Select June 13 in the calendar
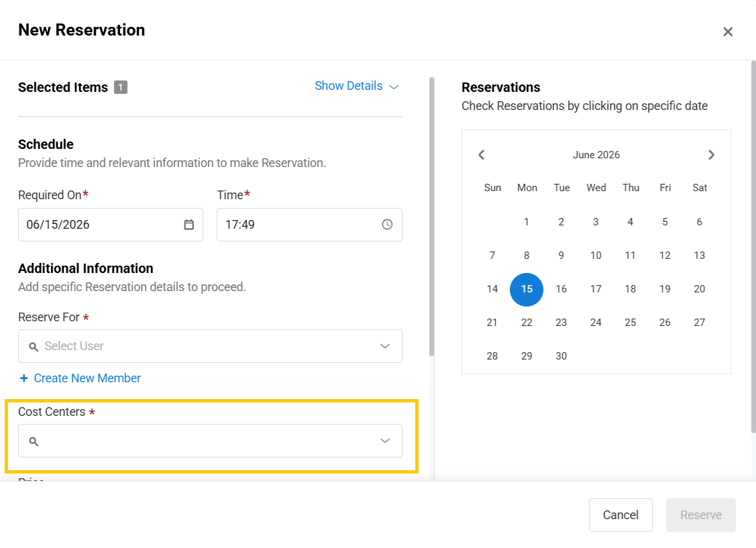This screenshot has height=548, width=756. (x=700, y=256)
